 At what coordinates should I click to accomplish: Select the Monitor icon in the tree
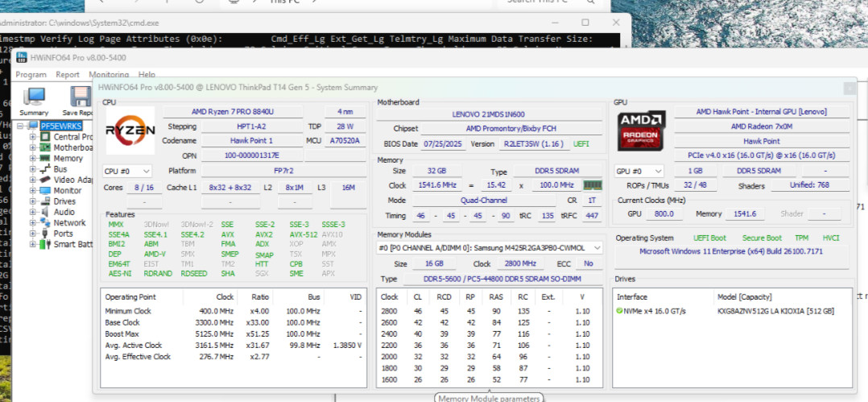(46, 190)
